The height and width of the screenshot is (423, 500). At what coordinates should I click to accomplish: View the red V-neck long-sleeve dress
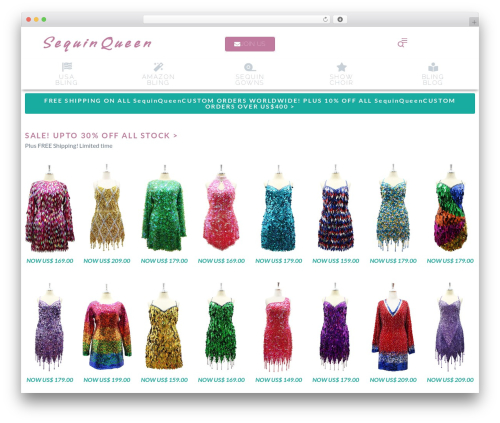pyautogui.click(x=393, y=327)
